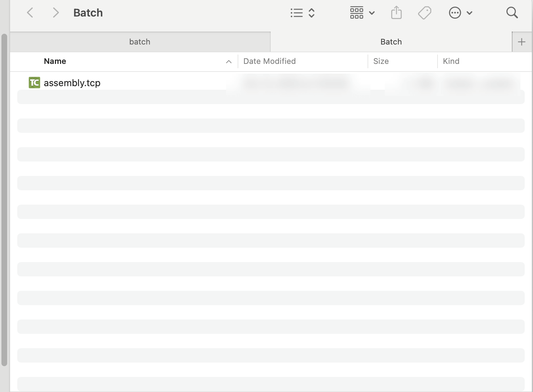The height and width of the screenshot is (392, 533).
Task: Go back using the back arrow
Action: [30, 13]
